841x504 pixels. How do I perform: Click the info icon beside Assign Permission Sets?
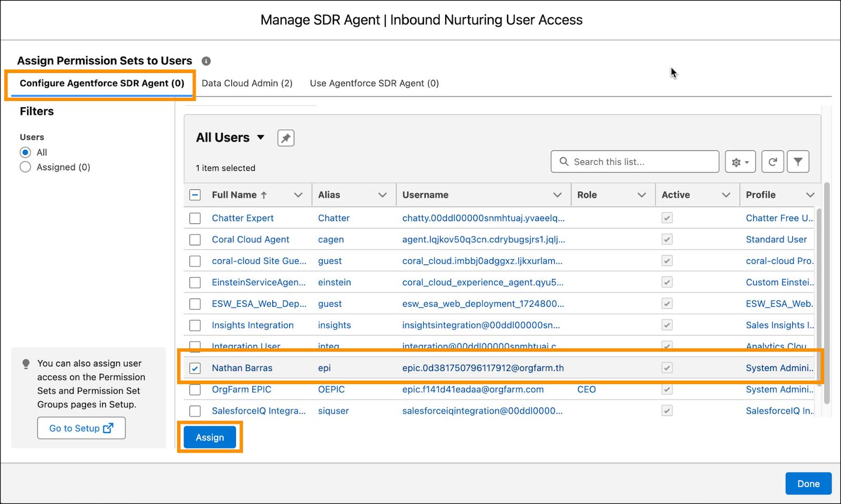(206, 61)
